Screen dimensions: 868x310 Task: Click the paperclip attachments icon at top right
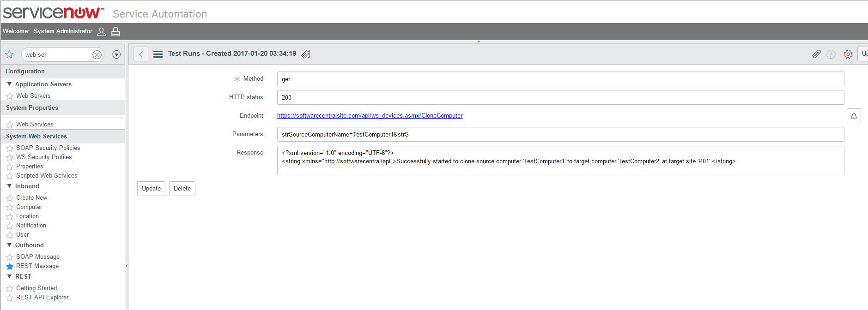(816, 54)
